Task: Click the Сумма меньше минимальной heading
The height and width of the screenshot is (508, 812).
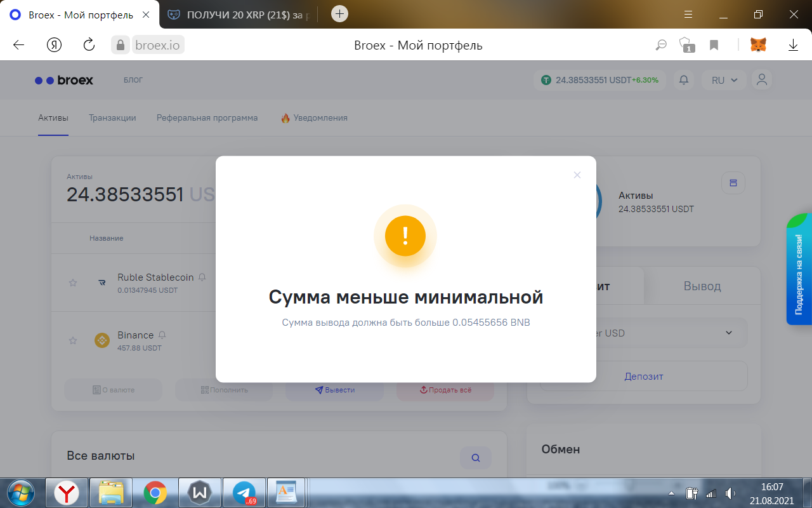Action: pyautogui.click(x=406, y=297)
